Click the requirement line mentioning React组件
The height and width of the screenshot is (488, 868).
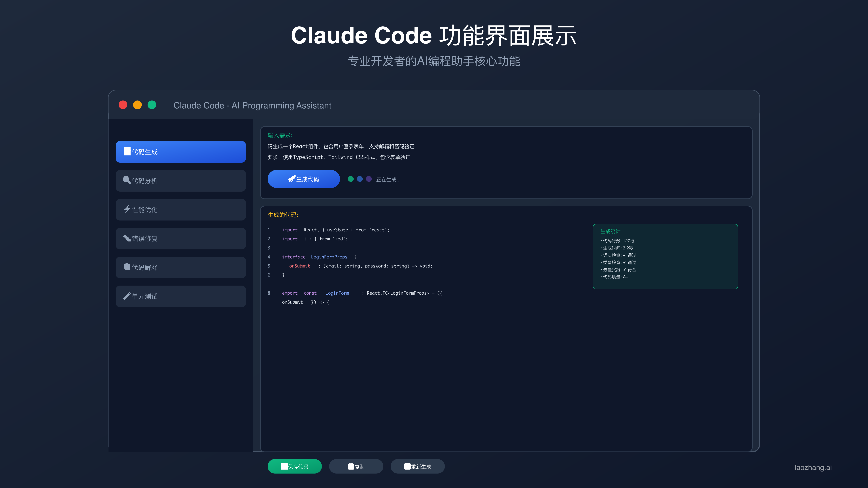tap(341, 147)
